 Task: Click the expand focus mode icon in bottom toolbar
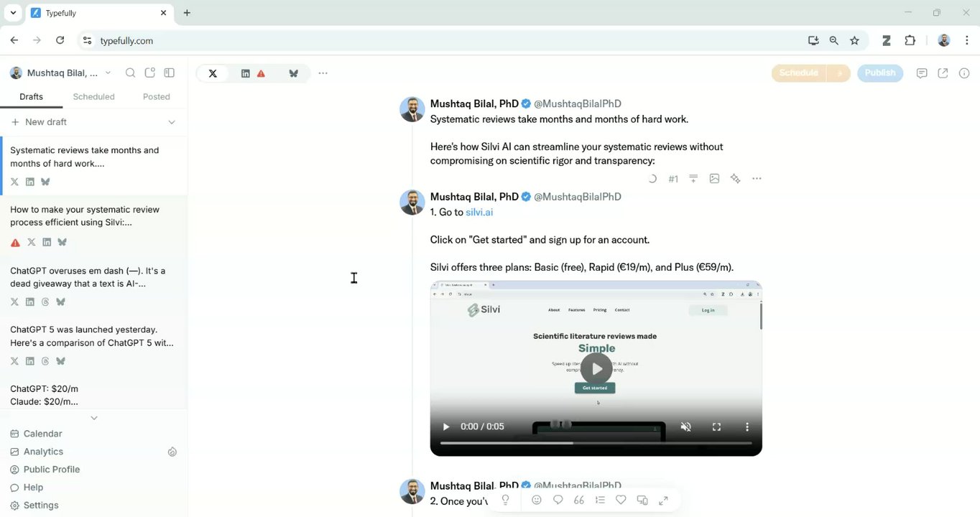[663, 500]
